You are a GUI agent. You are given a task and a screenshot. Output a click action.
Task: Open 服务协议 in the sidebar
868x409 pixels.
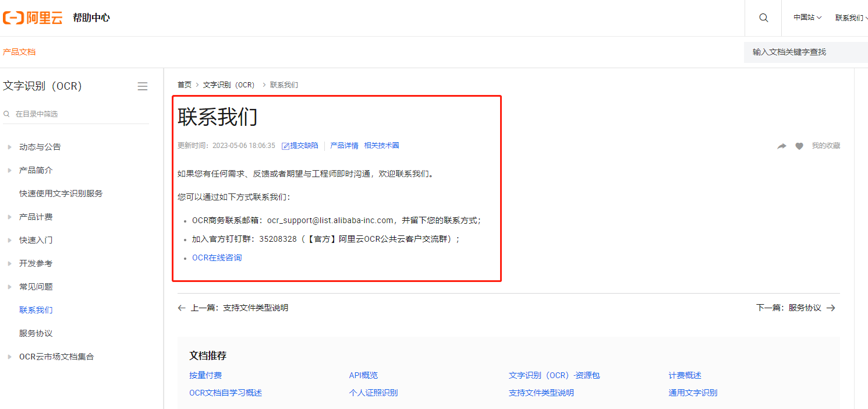click(x=36, y=333)
